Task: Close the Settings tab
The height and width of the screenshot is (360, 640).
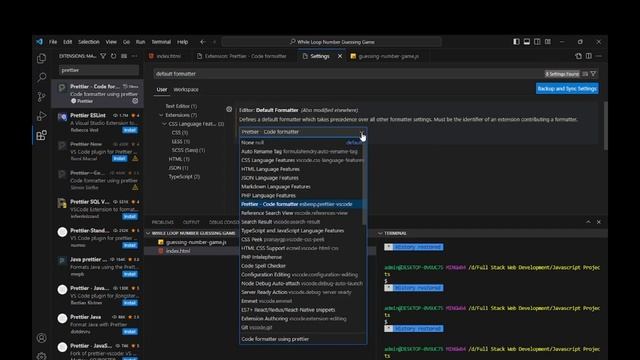Action: [340, 56]
